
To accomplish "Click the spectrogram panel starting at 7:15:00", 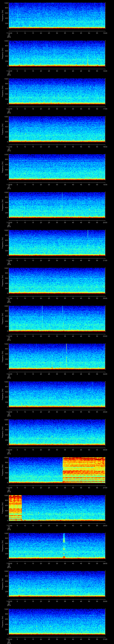I will click(x=57, y=54).
